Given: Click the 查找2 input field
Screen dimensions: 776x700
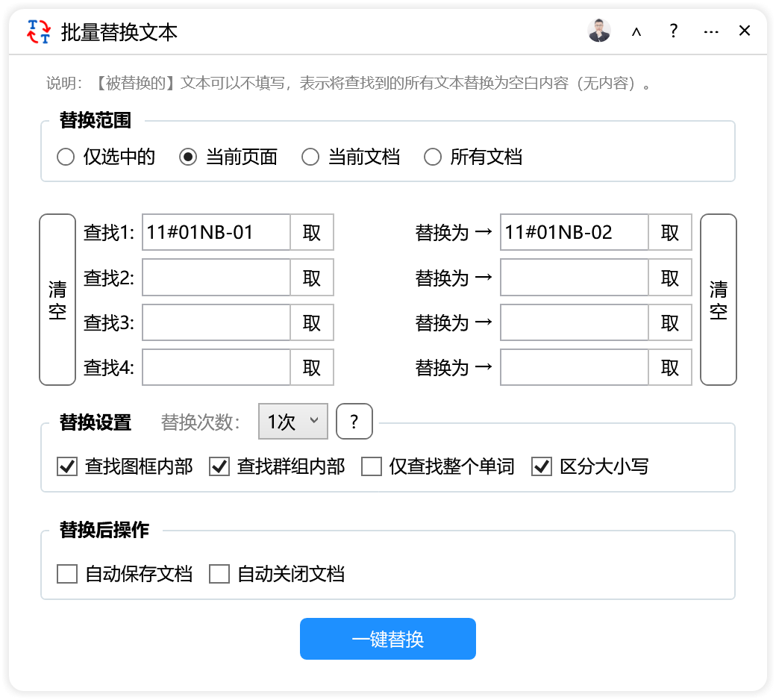Looking at the screenshot, I should (x=216, y=278).
